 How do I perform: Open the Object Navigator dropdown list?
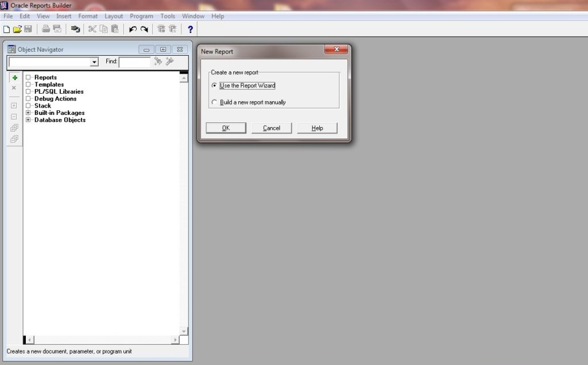95,62
